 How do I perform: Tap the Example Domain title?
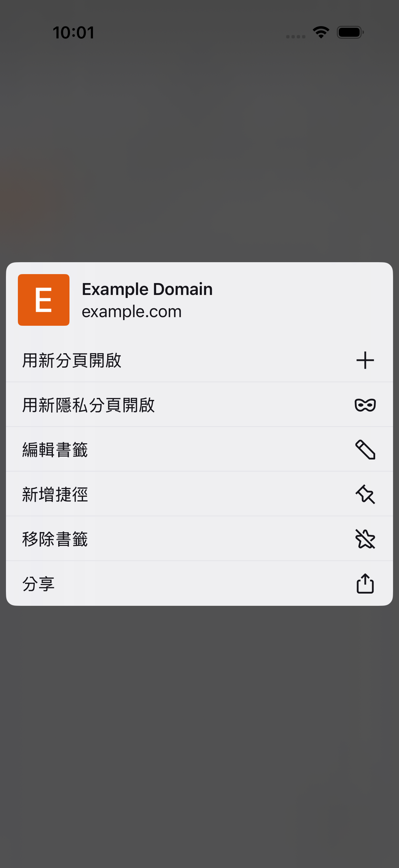point(147,289)
